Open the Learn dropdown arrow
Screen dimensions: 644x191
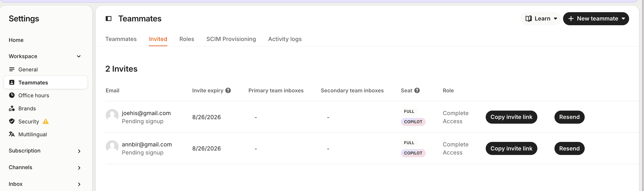click(555, 19)
